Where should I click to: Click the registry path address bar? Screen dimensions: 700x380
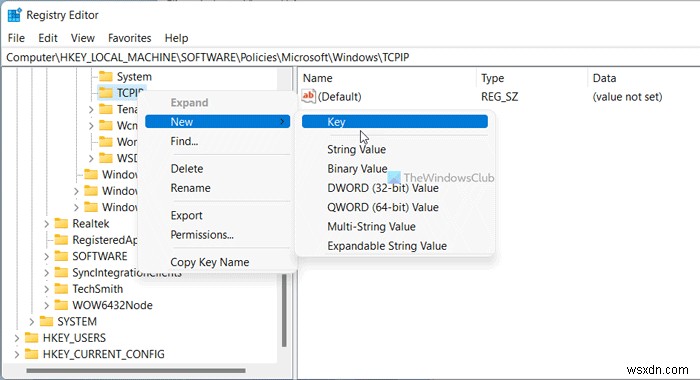[350, 57]
